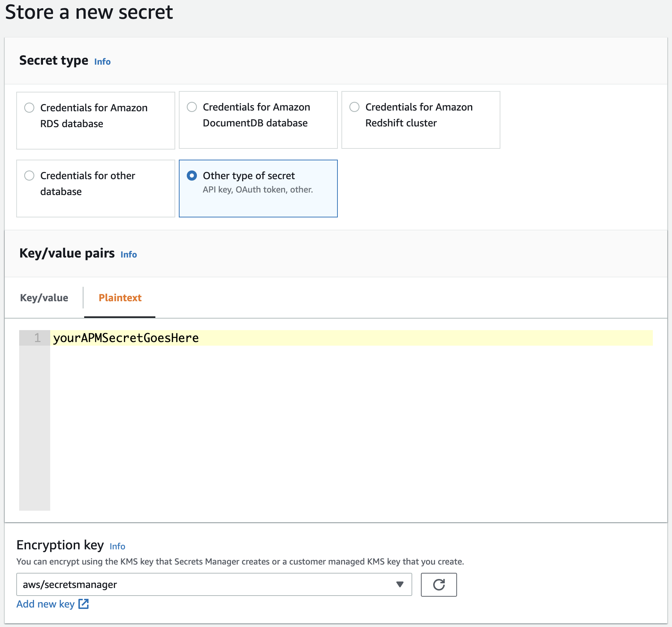
Task: Select Credentials for Amazon DocumentDB database
Action: tap(192, 107)
